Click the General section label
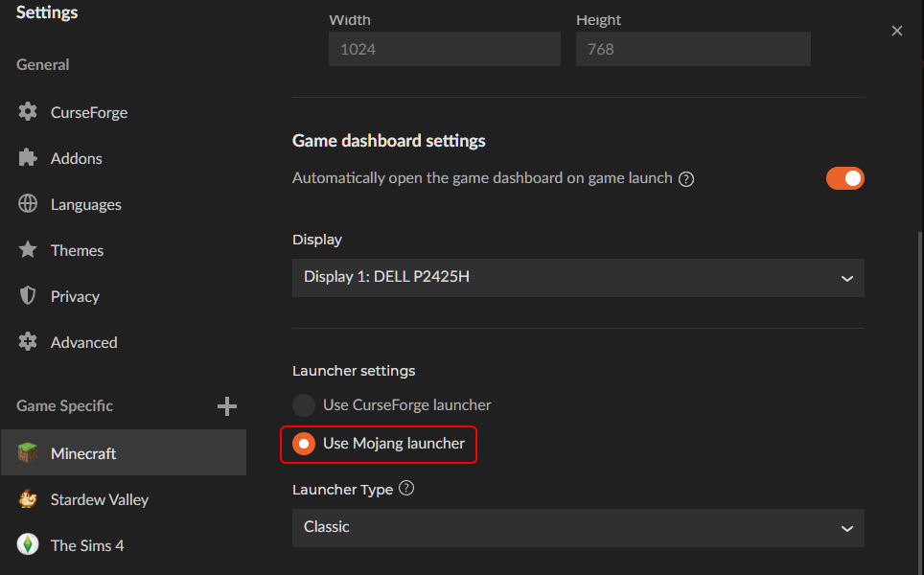The height and width of the screenshot is (575, 924). [x=42, y=64]
